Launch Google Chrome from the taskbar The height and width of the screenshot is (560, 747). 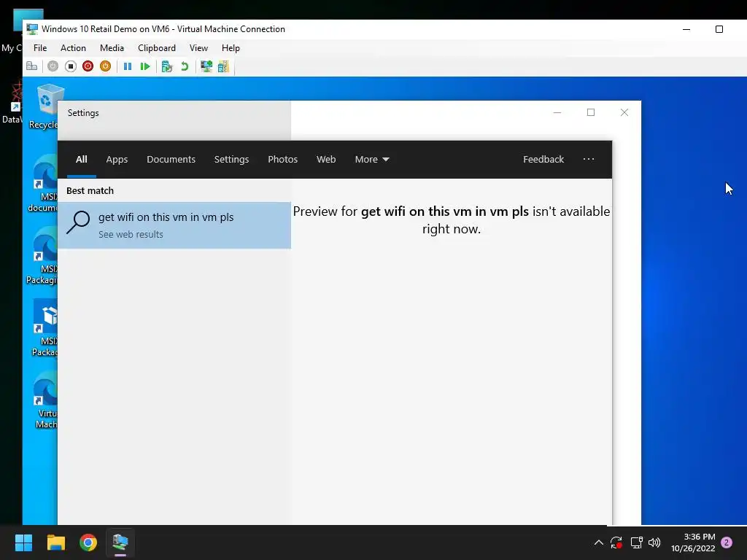point(88,542)
